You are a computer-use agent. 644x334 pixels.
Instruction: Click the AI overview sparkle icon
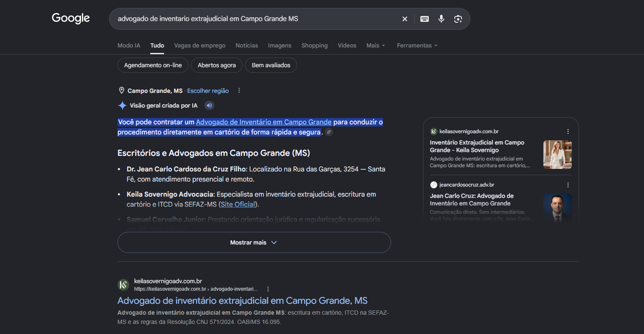[123, 105]
